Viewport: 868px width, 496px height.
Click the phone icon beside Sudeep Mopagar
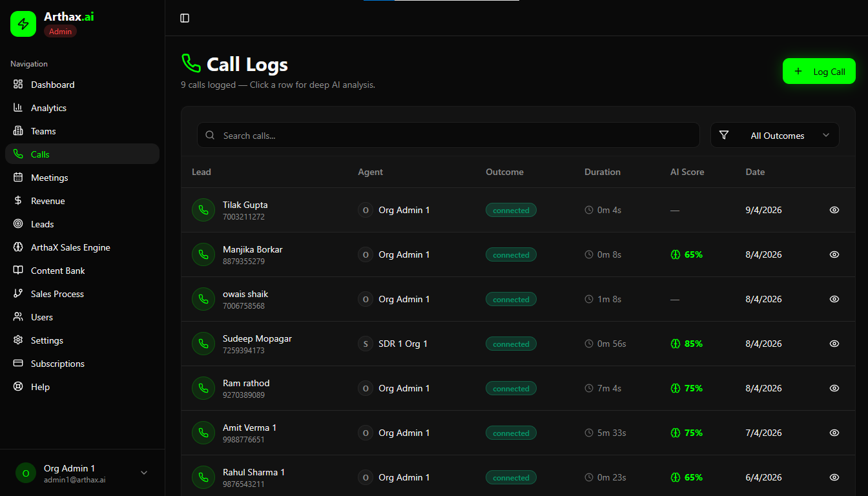click(203, 344)
